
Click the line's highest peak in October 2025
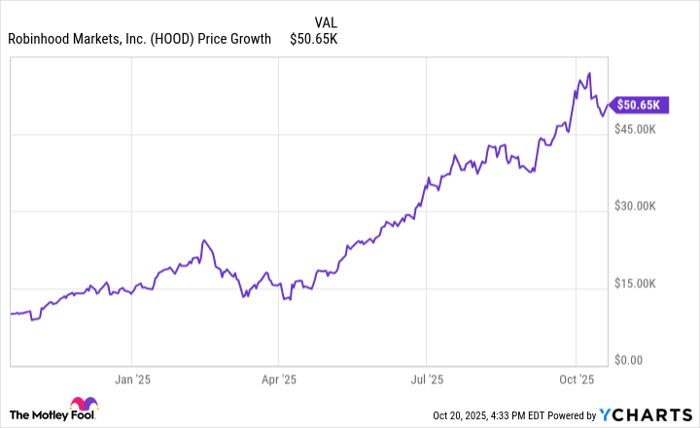pyautogui.click(x=590, y=73)
